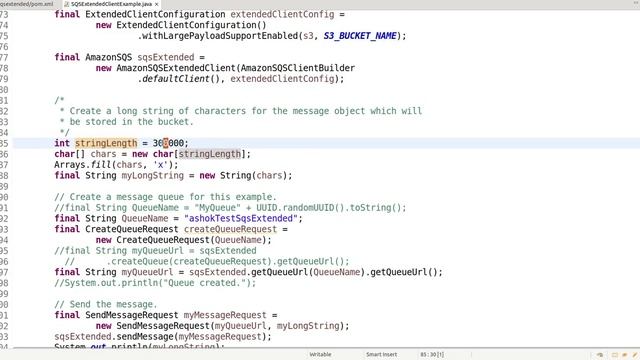Click the "// Create a message queue" comment

[x=165, y=197]
